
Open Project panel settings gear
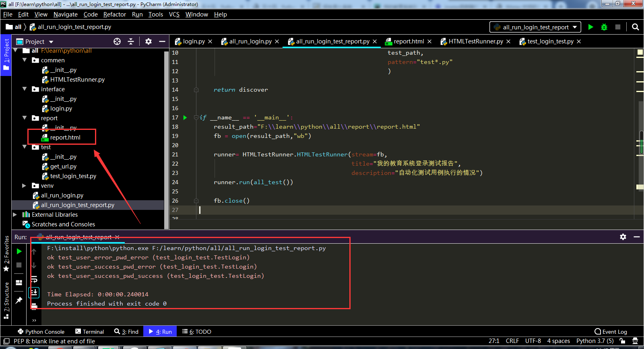pyautogui.click(x=149, y=41)
